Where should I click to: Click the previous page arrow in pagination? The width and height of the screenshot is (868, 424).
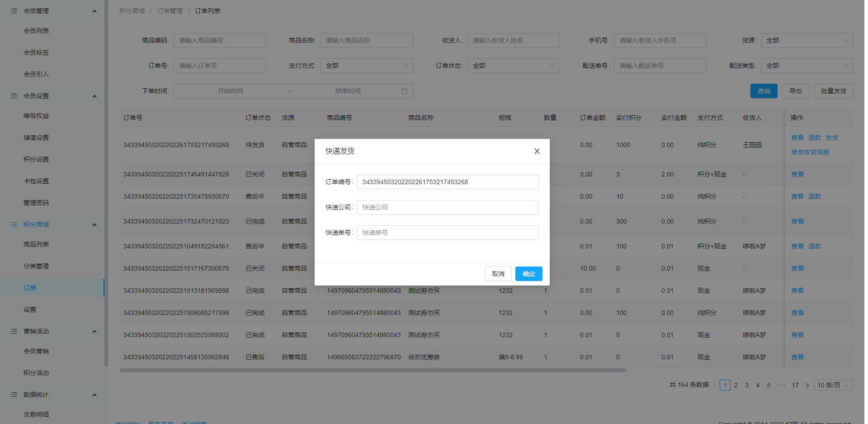click(714, 385)
